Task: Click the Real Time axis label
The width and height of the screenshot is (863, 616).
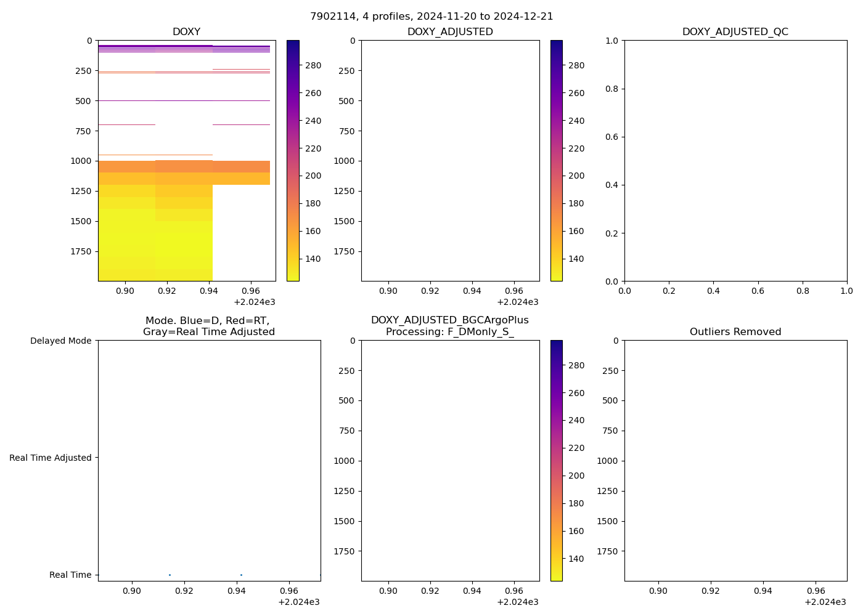Action: (70, 575)
